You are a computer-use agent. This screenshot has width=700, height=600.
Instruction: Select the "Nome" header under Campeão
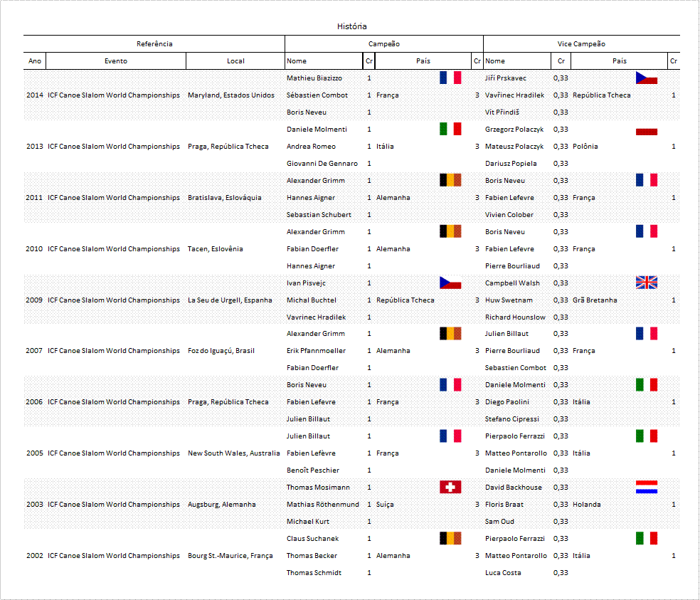coord(297,60)
